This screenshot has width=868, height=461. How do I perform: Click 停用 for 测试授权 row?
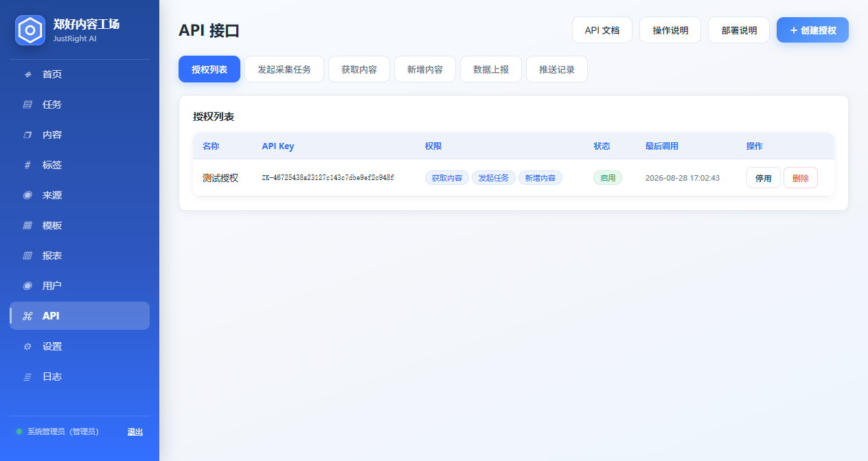pyautogui.click(x=764, y=178)
